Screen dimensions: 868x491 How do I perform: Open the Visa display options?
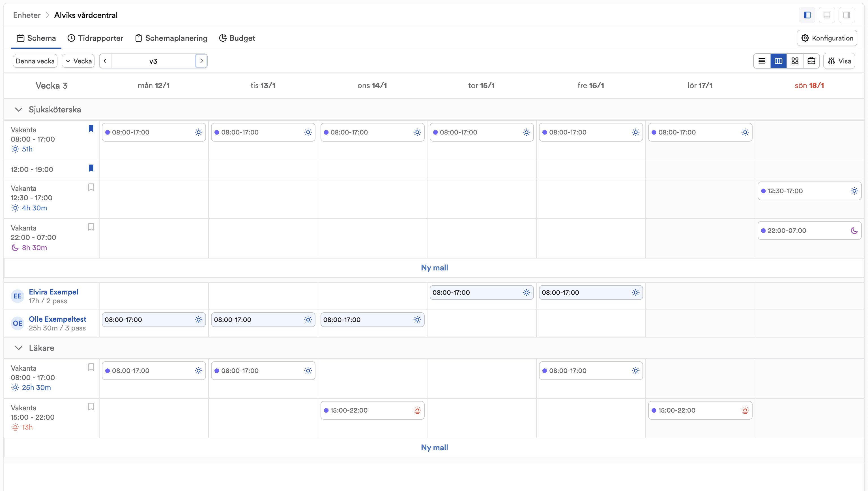pyautogui.click(x=839, y=61)
